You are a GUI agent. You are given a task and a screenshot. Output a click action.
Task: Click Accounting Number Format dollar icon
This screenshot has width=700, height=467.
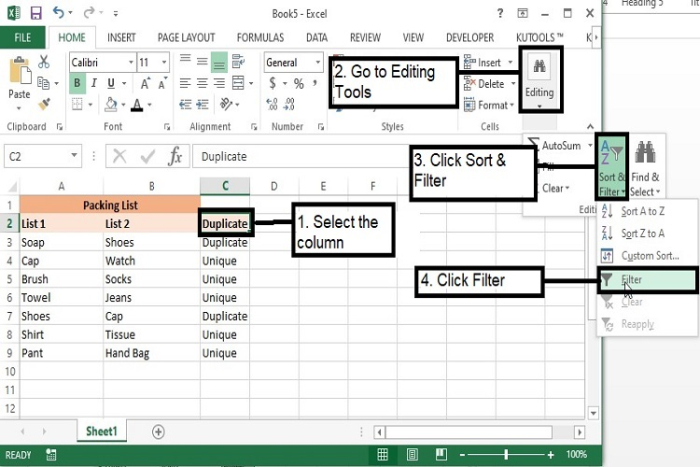272,83
